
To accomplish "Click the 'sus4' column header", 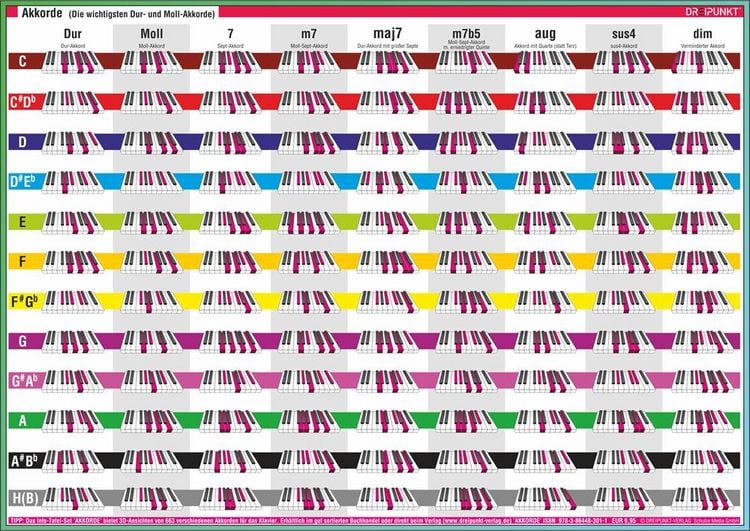I will click(624, 34).
